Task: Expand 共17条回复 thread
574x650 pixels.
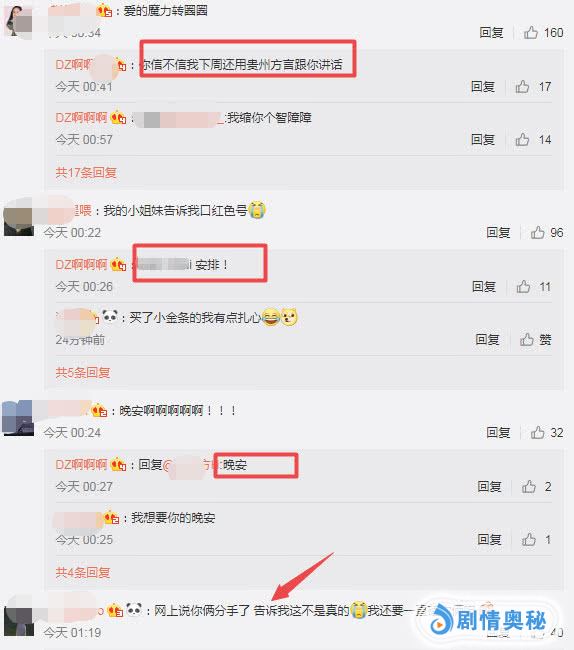Action: coord(86,172)
